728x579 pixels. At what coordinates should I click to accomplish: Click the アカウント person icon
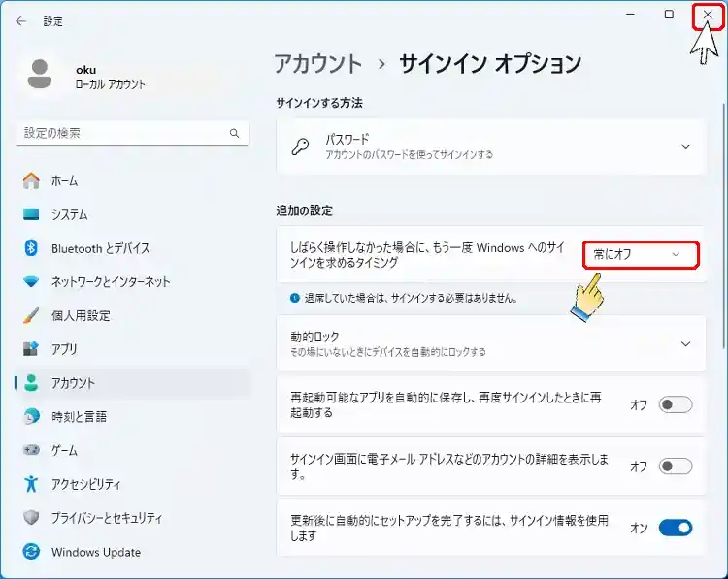click(x=31, y=383)
